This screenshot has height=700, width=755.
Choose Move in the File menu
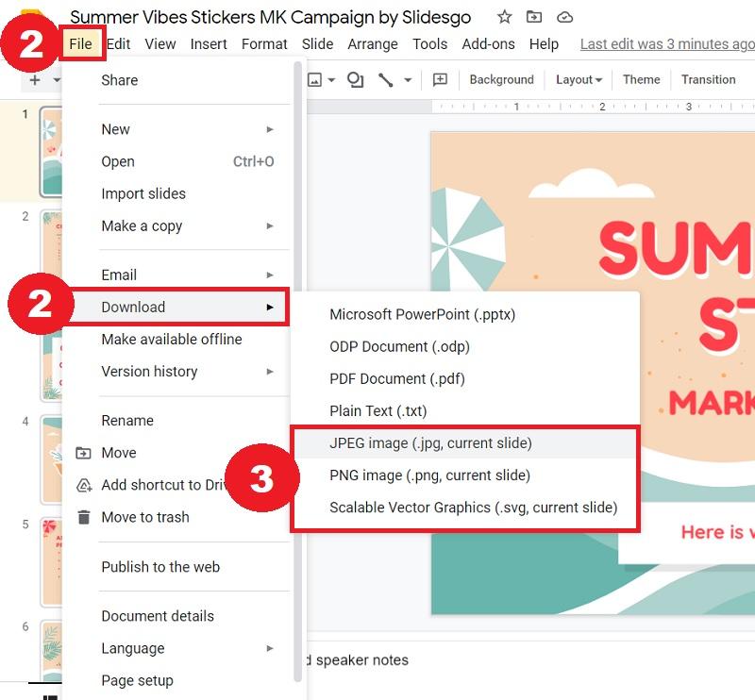[x=176, y=453]
